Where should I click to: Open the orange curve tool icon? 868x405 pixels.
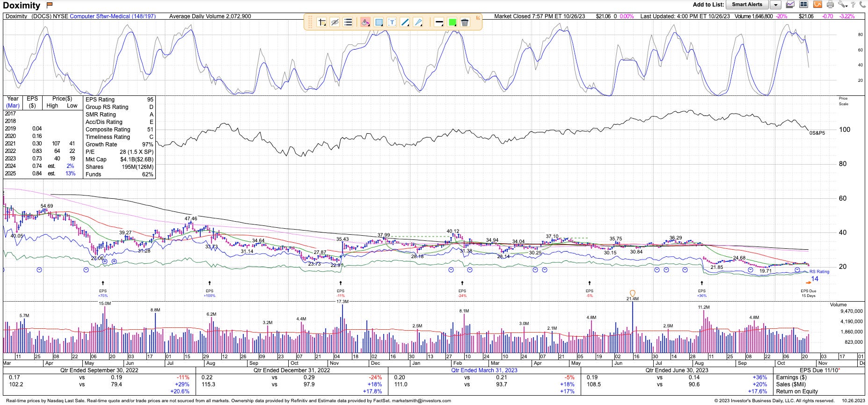(817, 5)
